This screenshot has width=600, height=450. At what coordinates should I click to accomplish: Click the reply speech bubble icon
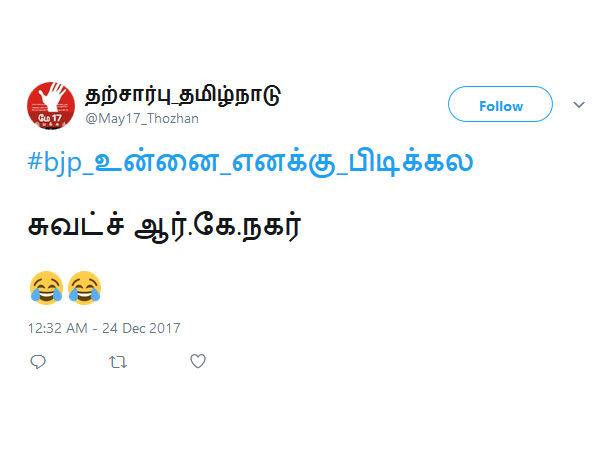(38, 362)
